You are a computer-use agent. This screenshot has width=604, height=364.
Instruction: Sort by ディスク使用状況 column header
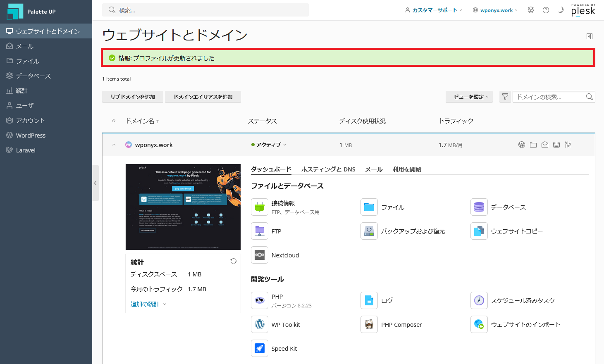coord(362,121)
